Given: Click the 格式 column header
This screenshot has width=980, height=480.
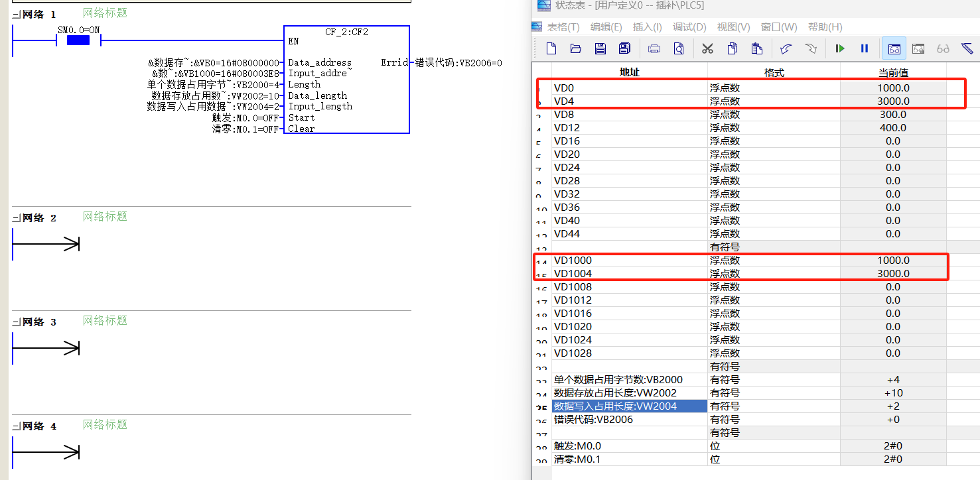Looking at the screenshot, I should pos(774,72).
